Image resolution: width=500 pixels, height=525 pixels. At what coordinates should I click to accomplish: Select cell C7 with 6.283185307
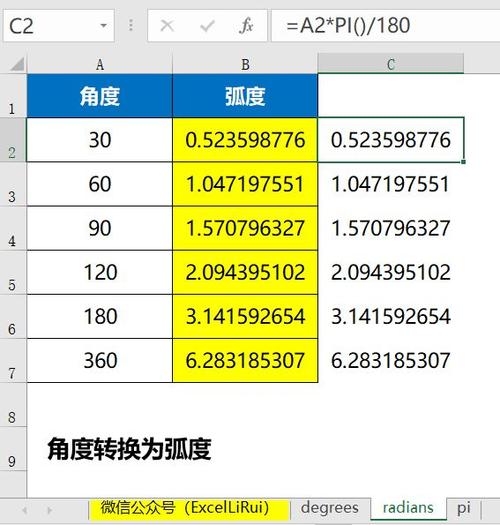[391, 361]
